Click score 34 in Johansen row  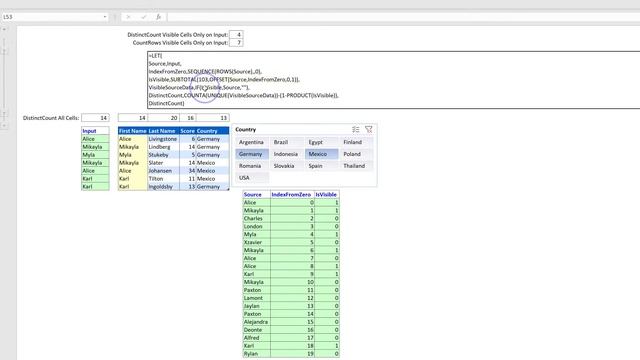187,171
